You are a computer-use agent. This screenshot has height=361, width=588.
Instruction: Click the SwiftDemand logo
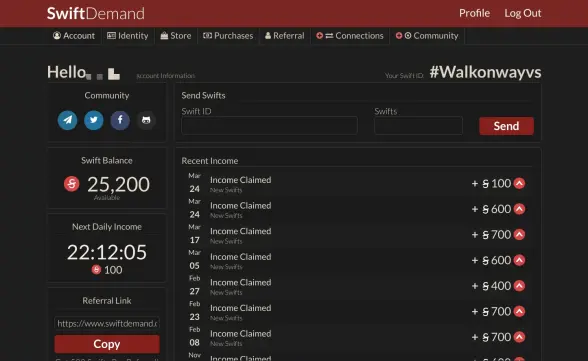(96, 13)
